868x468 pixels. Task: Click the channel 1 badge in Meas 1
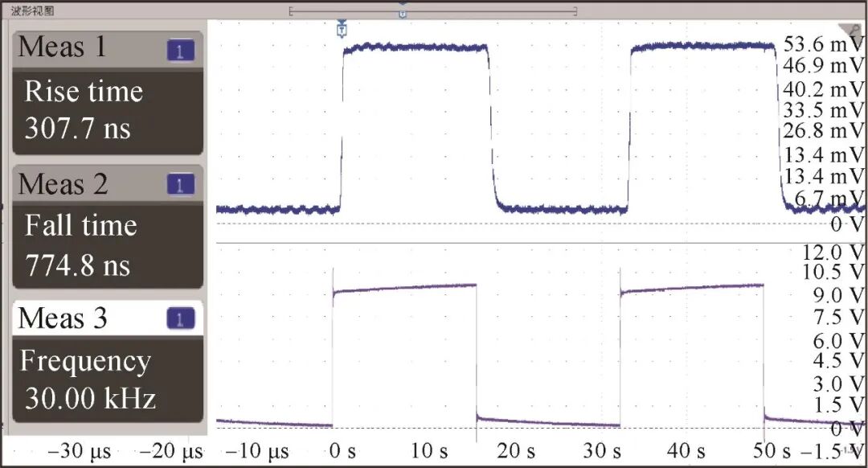click(180, 51)
